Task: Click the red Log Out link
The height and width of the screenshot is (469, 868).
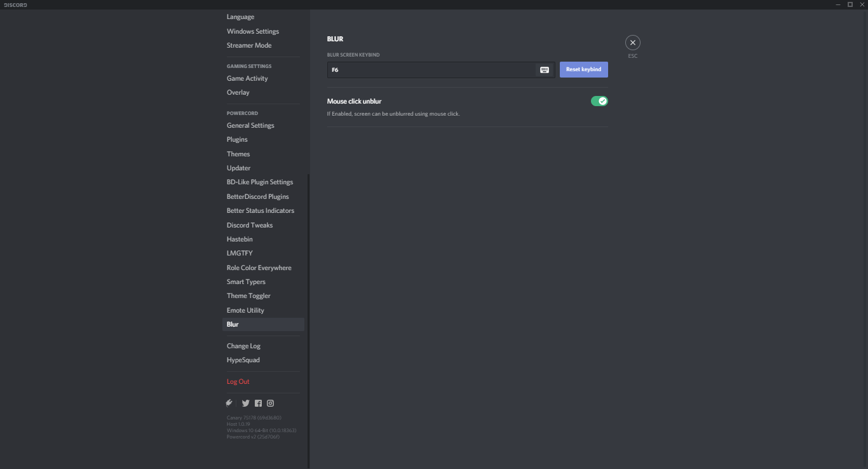Action: (x=238, y=382)
